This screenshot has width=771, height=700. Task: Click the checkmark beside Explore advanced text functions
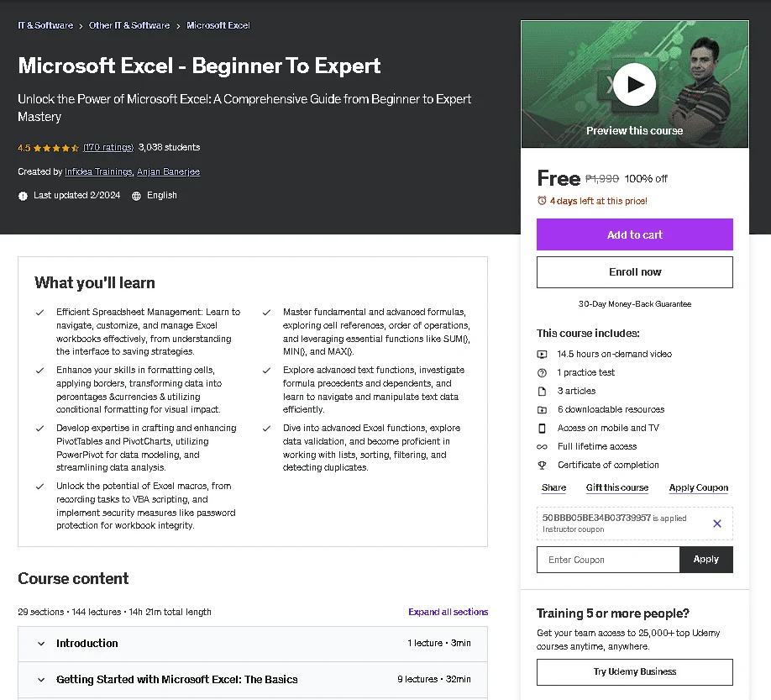(x=266, y=371)
